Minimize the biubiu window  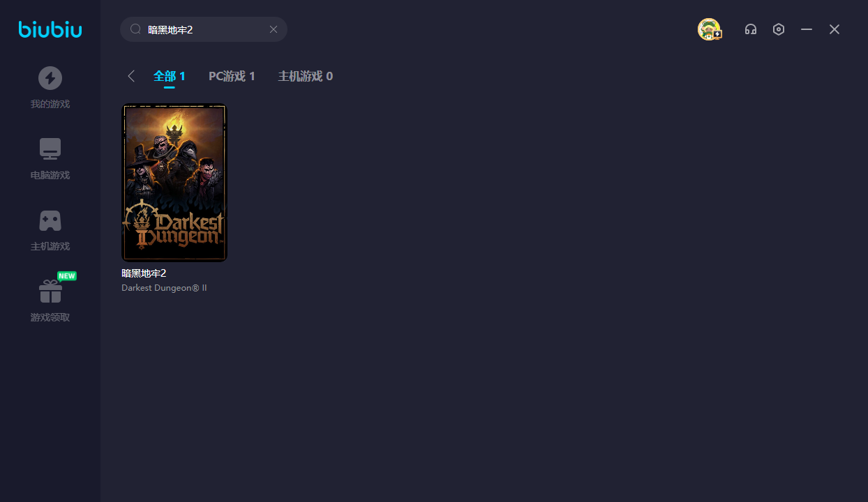tap(807, 29)
